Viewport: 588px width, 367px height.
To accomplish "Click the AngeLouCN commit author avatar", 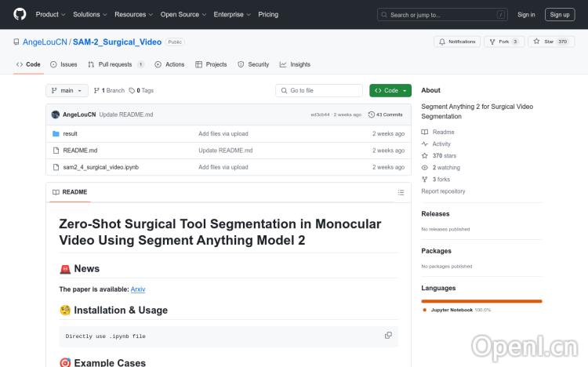I will 56,114.
